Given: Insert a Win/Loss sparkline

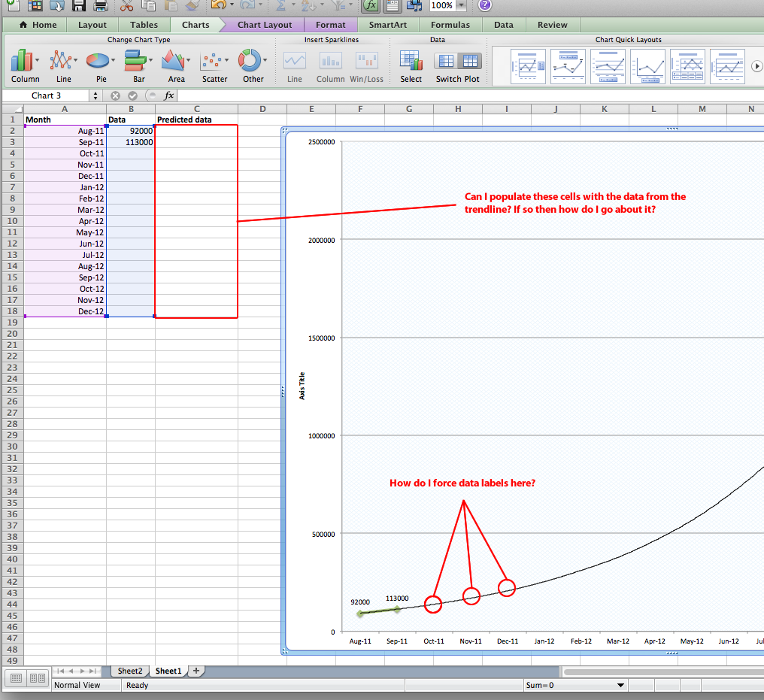Looking at the screenshot, I should (x=367, y=61).
